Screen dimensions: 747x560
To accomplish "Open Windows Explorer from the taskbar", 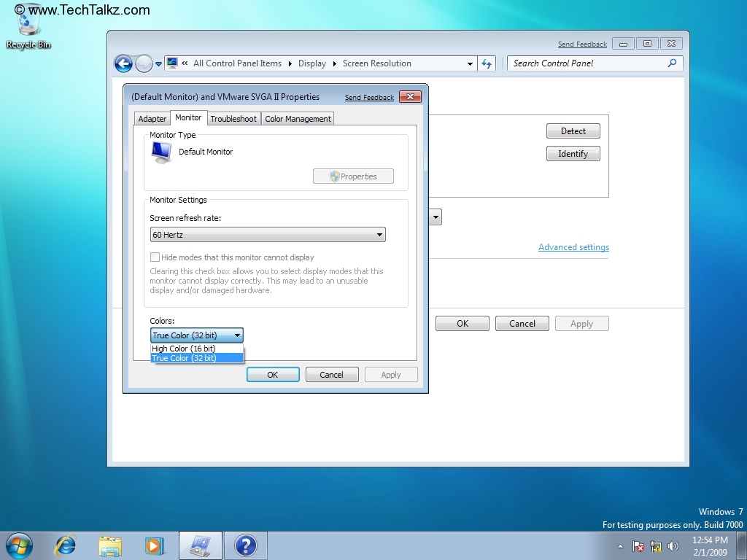I will [109, 545].
